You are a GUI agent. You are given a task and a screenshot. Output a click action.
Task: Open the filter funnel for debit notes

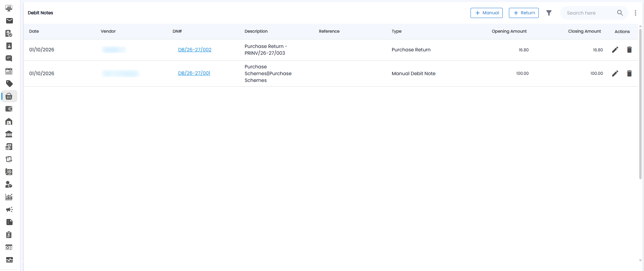[x=549, y=13]
